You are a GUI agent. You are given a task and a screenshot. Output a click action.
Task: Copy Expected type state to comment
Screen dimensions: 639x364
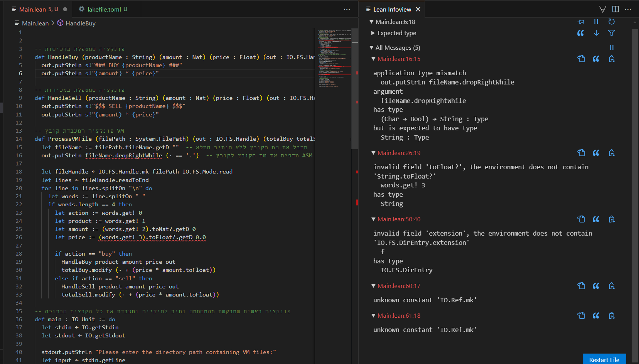581,33
